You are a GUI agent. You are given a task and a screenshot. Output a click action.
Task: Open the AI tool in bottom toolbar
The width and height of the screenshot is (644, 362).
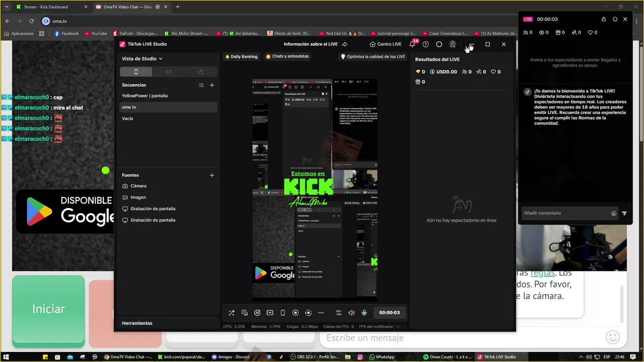coord(257,313)
